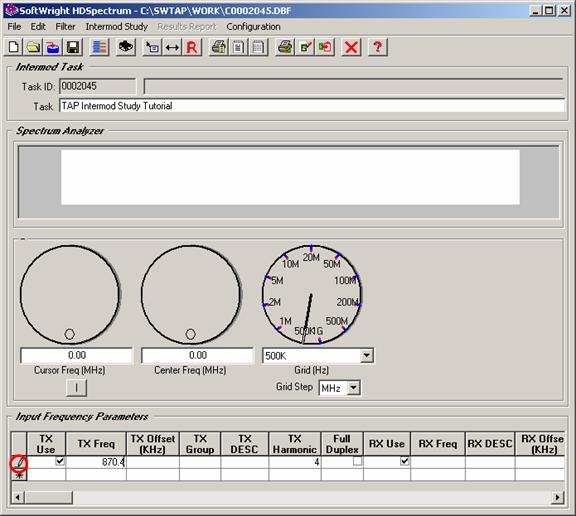576x516 pixels.
Task: Click the Grid dial knob
Action: point(312,295)
